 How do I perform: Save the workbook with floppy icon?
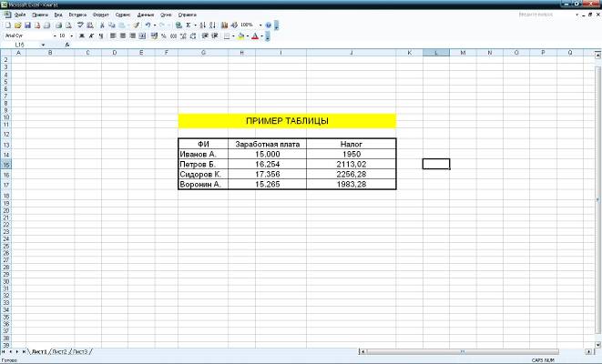(x=27, y=25)
